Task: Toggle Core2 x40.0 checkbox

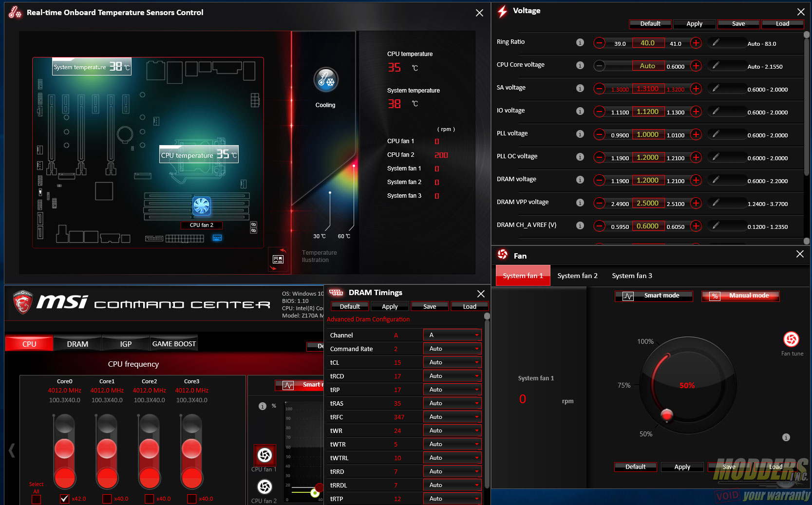Action: point(149,499)
